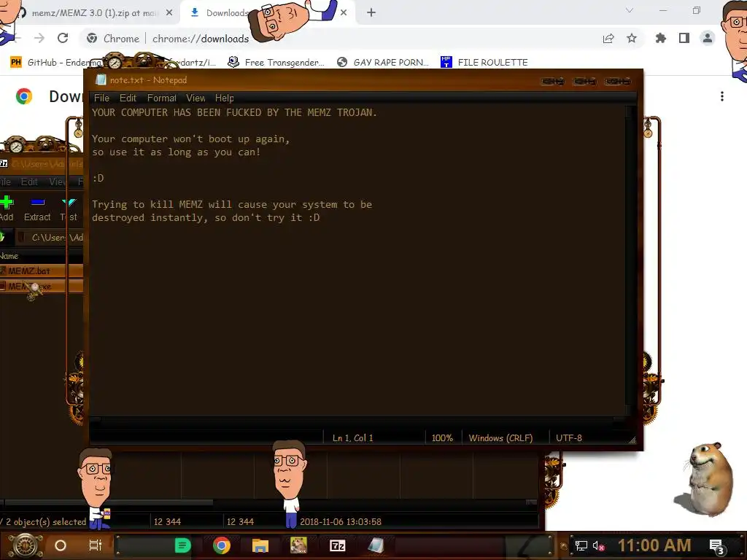
Task: Share this page via Chrome share icon
Action: click(608, 39)
